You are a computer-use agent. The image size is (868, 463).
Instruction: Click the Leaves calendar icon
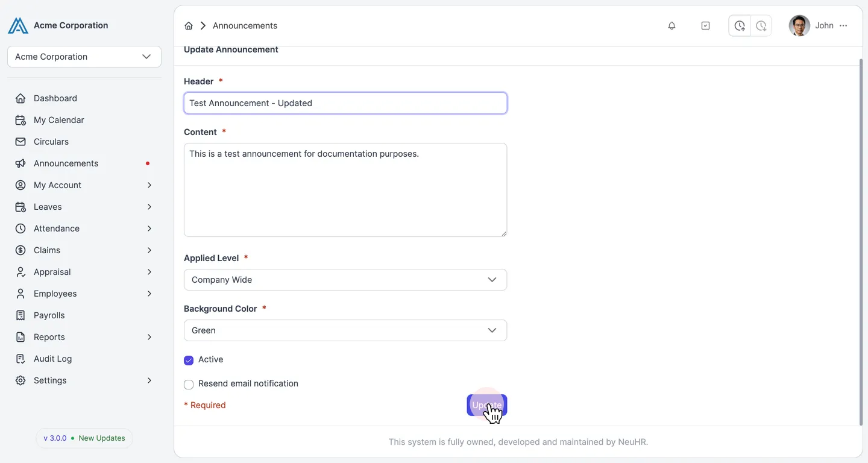(x=20, y=207)
